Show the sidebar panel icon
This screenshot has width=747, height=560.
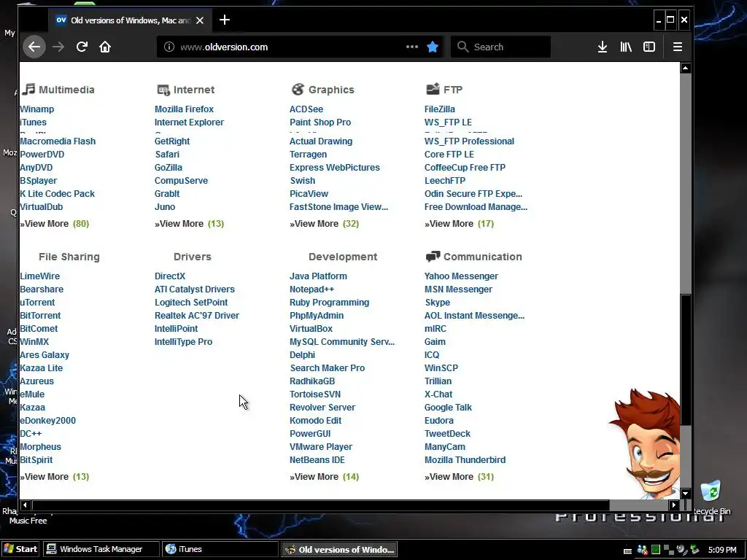click(x=649, y=47)
